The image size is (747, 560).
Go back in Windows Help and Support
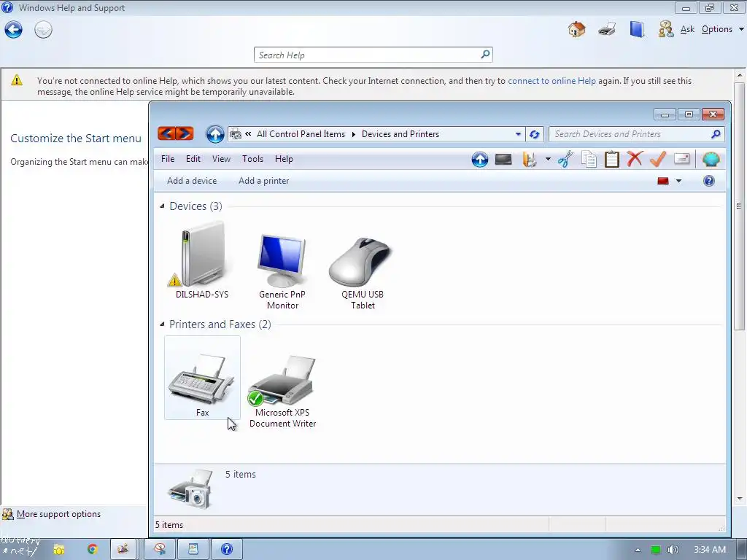(x=13, y=29)
